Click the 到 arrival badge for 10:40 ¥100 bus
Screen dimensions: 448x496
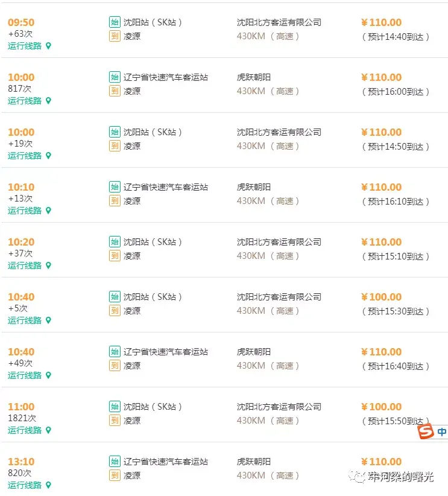pos(115,311)
